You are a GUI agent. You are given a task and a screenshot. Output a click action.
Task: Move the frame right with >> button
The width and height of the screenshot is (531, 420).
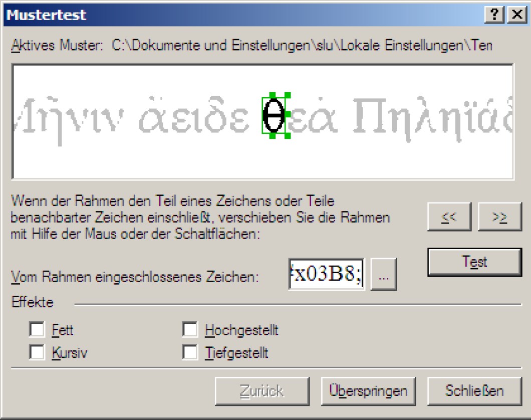coord(500,217)
